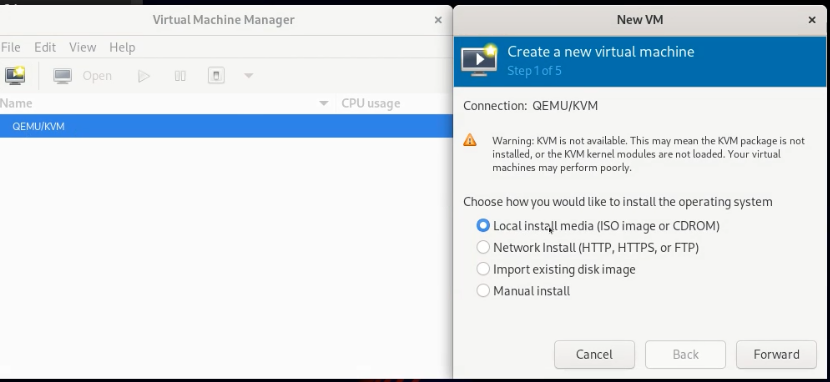The image size is (830, 382).
Task: Select Local install media radio button
Action: 483,225
